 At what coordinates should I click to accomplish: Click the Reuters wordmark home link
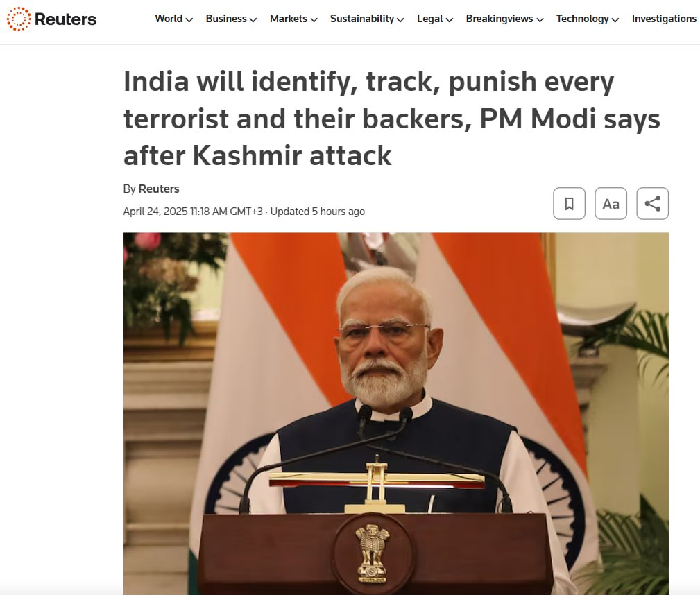[65, 19]
